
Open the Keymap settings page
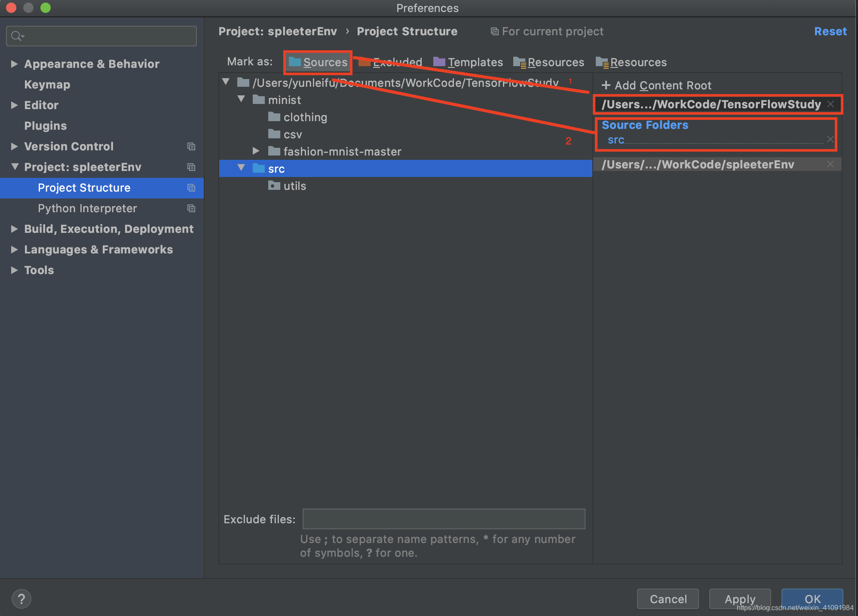(x=47, y=84)
